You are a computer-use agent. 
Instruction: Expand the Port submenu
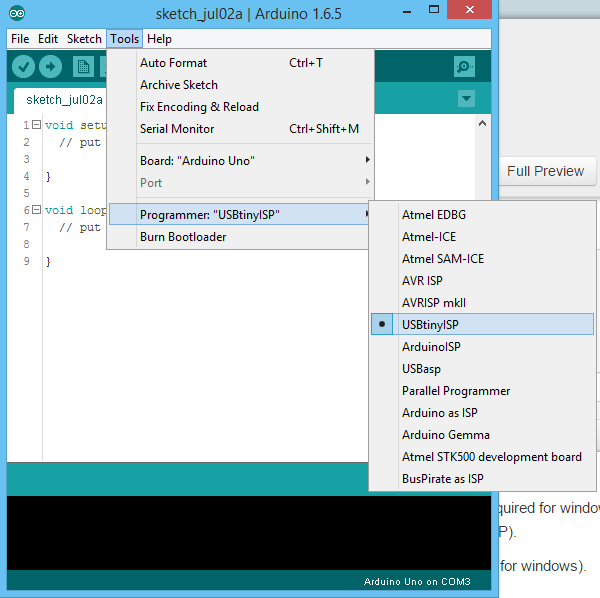[240, 182]
